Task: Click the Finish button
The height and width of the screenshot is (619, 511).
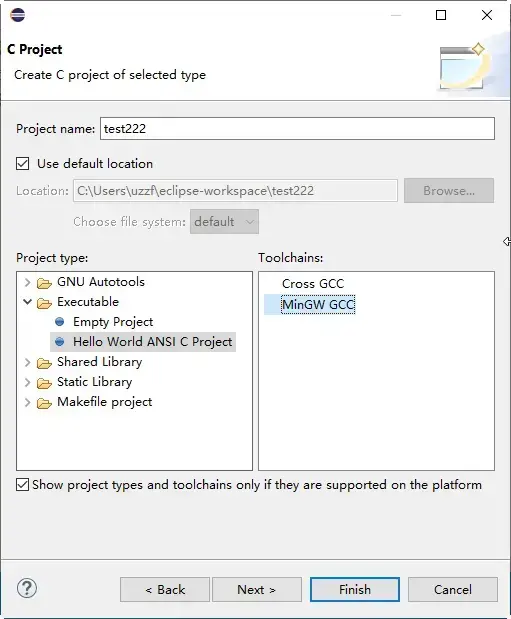Action: (x=355, y=589)
